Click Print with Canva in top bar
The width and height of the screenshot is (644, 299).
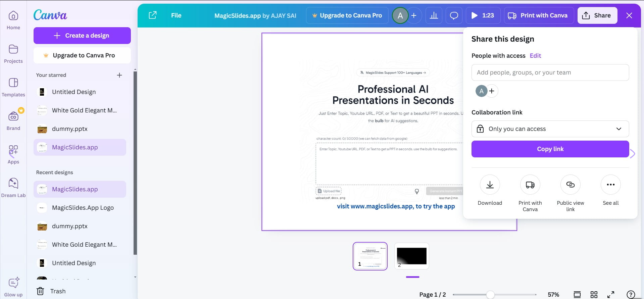pos(539,15)
